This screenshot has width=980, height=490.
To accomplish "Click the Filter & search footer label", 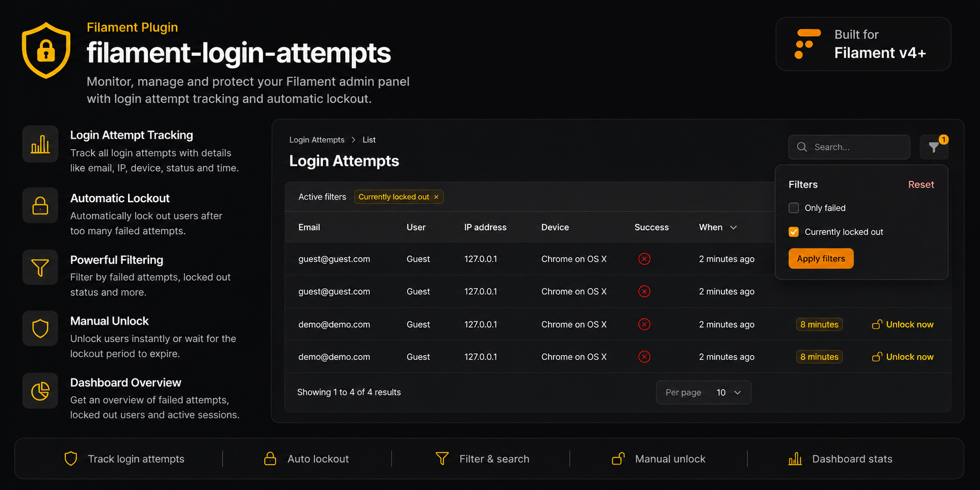I will 494,459.
